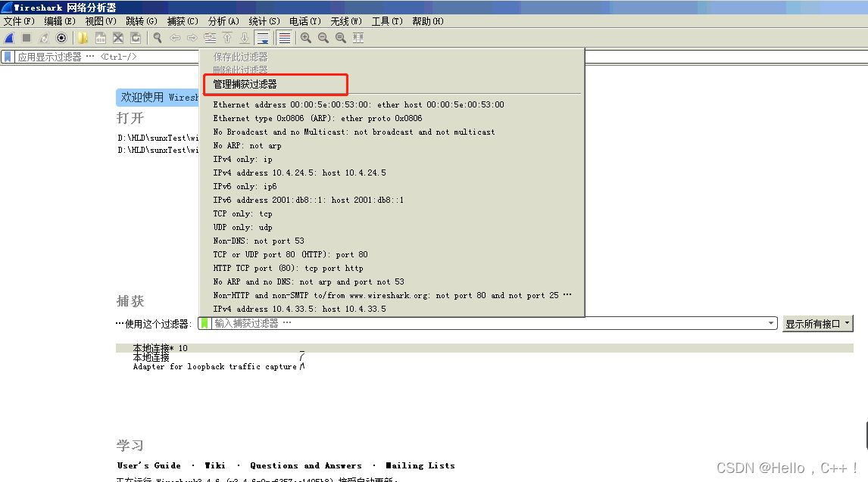The image size is (868, 482).
Task: Open 分析(A) menu
Action: [x=223, y=21]
